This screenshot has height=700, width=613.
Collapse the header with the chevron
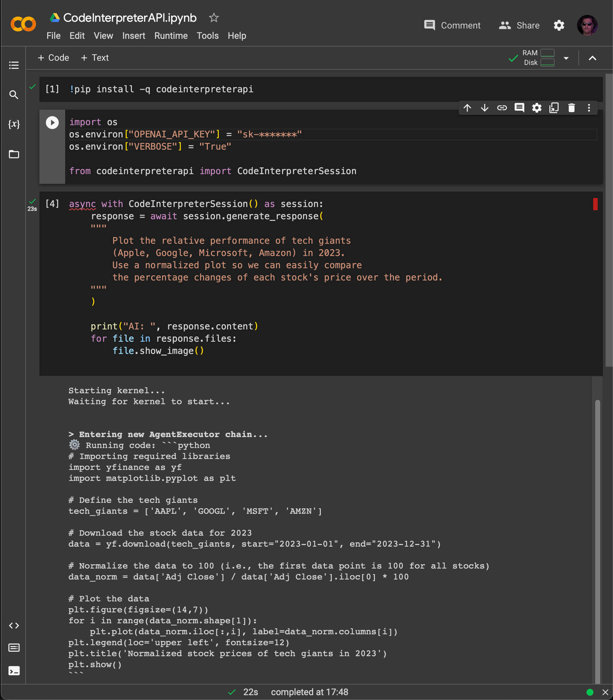point(592,58)
